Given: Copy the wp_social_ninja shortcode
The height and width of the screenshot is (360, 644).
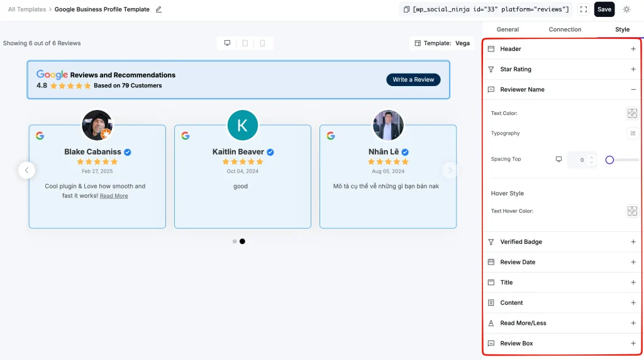Looking at the screenshot, I should pos(406,9).
